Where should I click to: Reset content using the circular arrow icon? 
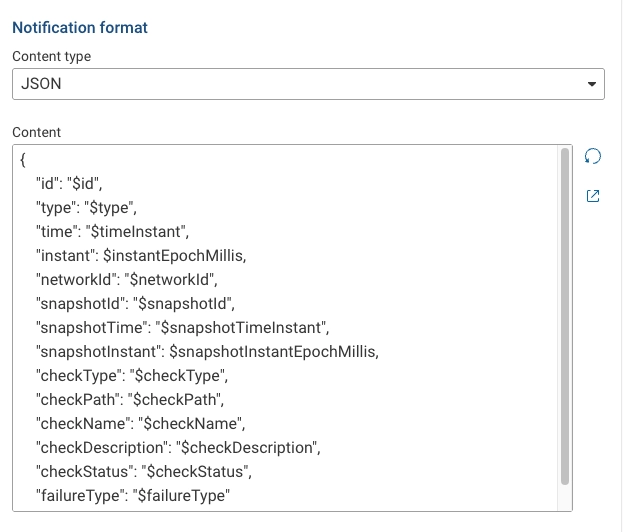[592, 157]
